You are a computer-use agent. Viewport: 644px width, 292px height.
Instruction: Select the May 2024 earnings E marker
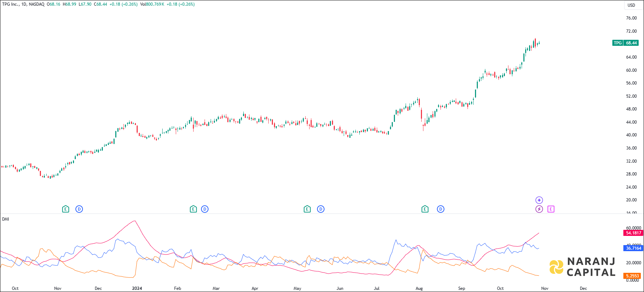point(307,209)
